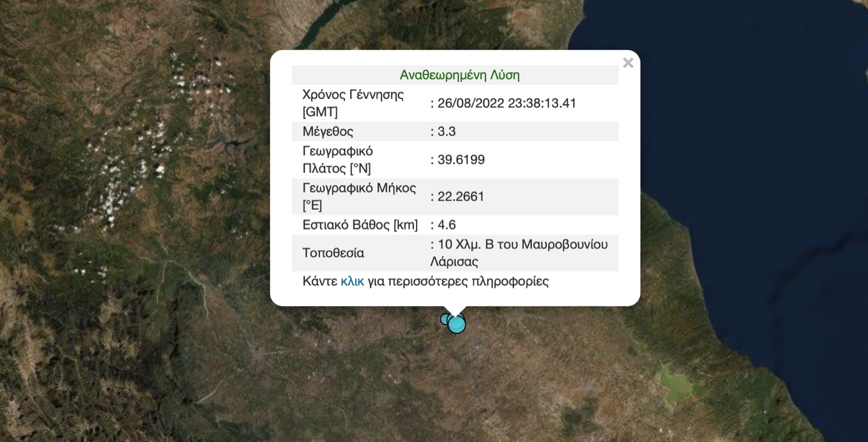The height and width of the screenshot is (442, 868).
Task: Click the latitude value 39.6199
Action: click(461, 160)
